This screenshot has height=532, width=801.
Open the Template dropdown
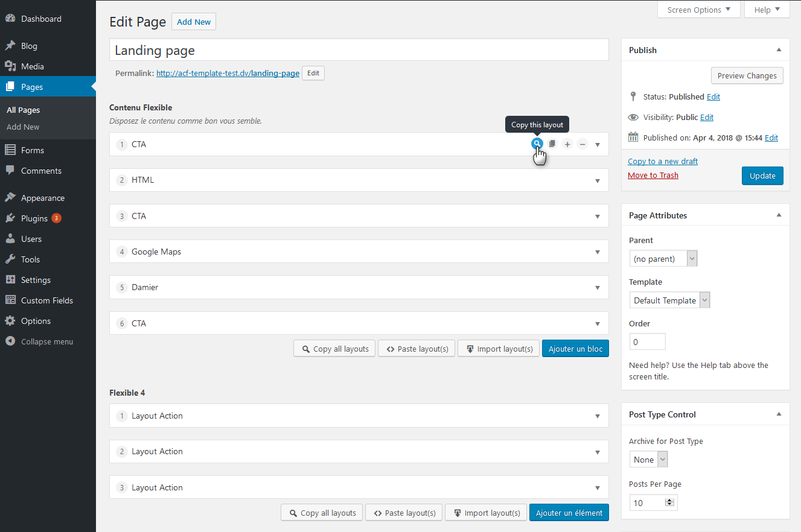[669, 300]
